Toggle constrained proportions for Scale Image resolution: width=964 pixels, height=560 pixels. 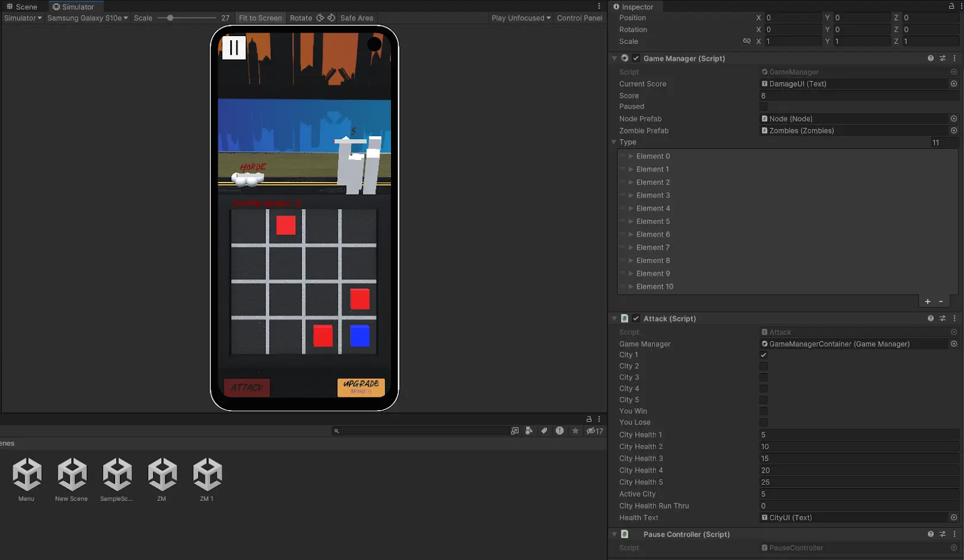tap(746, 41)
